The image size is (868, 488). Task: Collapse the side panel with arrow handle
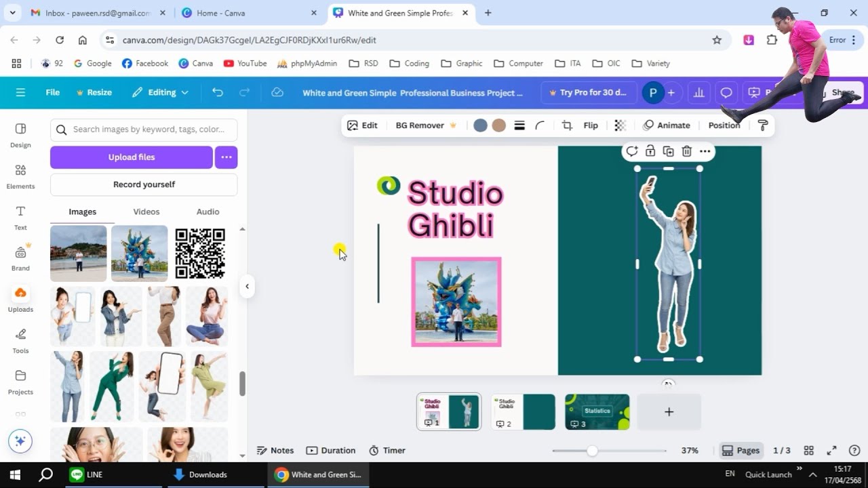tap(247, 286)
